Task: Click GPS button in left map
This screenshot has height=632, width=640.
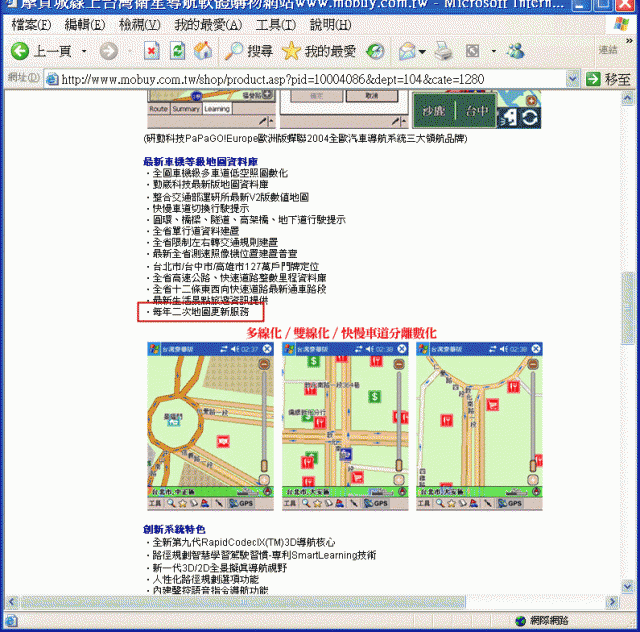Action: pos(241,503)
